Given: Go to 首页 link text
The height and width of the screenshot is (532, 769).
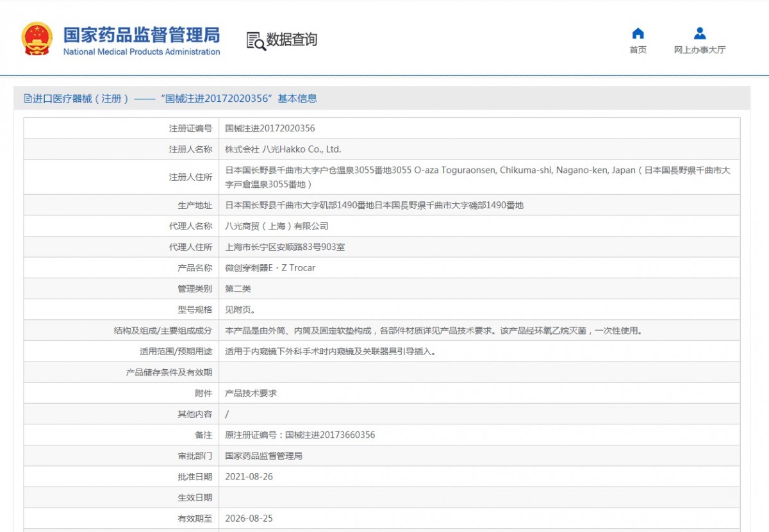Looking at the screenshot, I should [x=638, y=50].
